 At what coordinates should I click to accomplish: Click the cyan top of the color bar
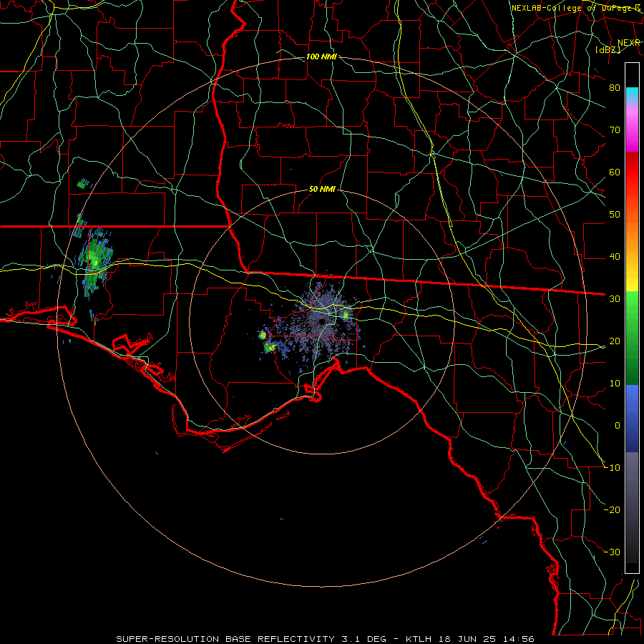(x=632, y=94)
